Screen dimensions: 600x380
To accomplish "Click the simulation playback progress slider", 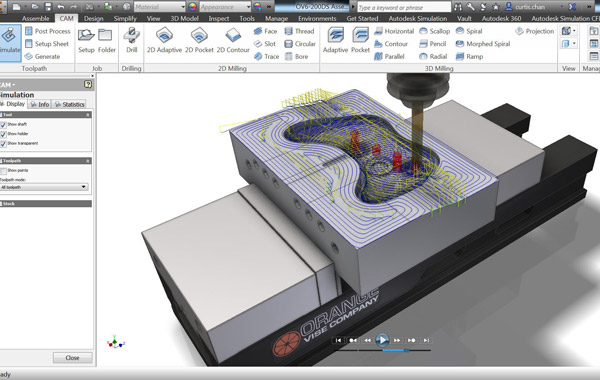I will 383,350.
